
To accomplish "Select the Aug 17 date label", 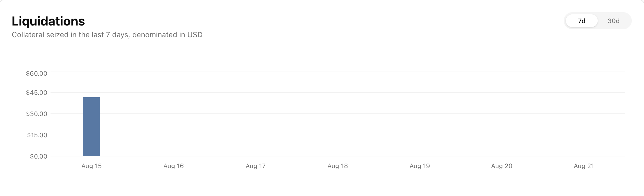I will click(x=256, y=166).
